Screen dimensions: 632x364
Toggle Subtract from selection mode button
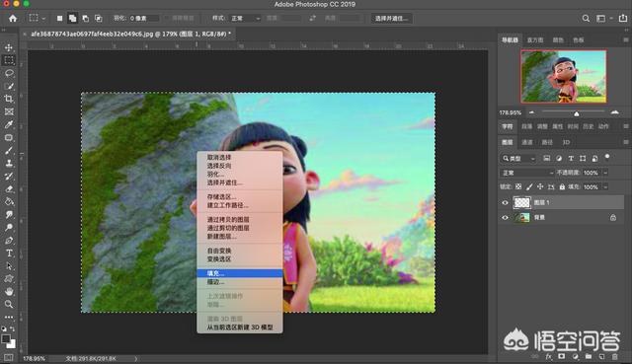click(x=86, y=18)
